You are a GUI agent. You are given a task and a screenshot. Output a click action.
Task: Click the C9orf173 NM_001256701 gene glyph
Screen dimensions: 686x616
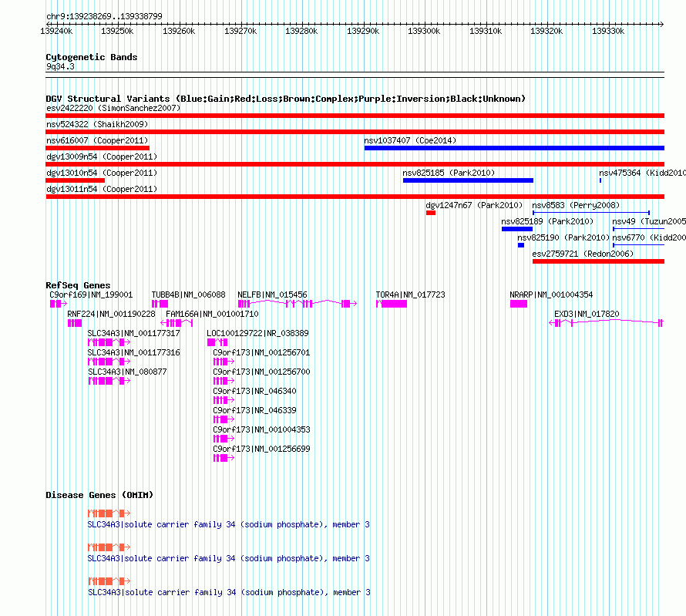[x=224, y=362]
